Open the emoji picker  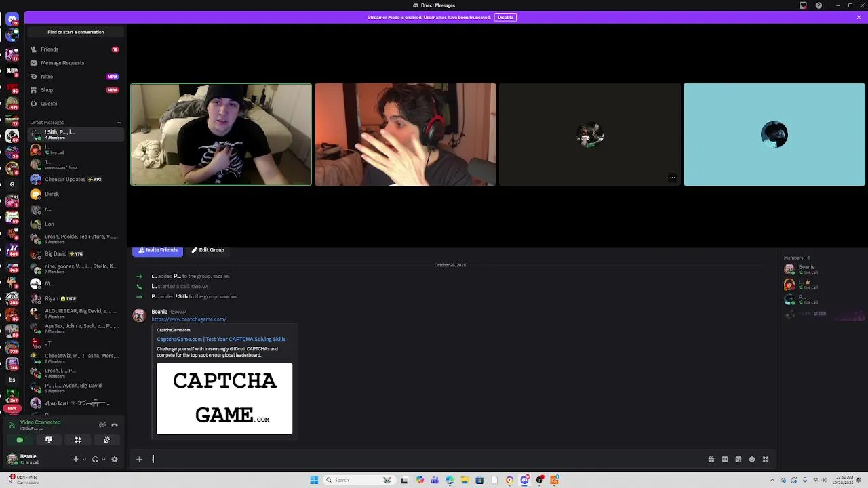click(x=752, y=460)
